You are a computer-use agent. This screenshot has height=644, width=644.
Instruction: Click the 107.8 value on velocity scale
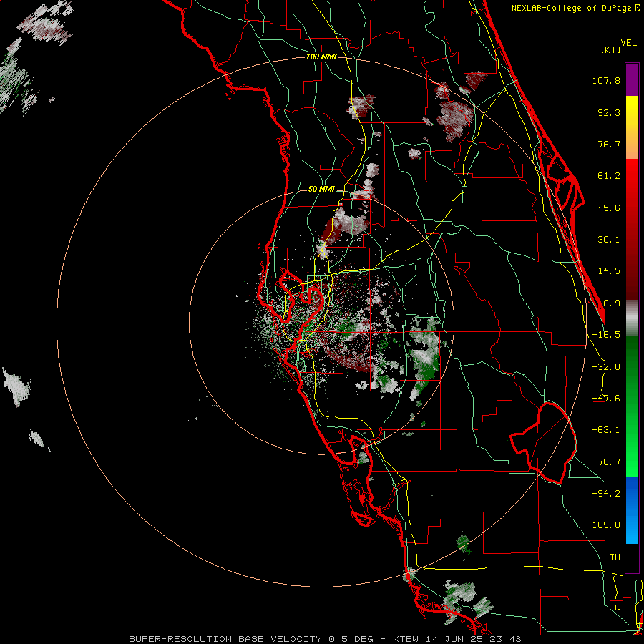click(x=606, y=80)
